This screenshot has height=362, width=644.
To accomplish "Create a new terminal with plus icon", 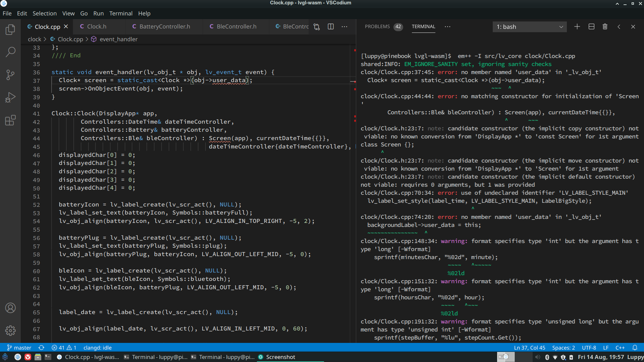I will click(x=577, y=27).
